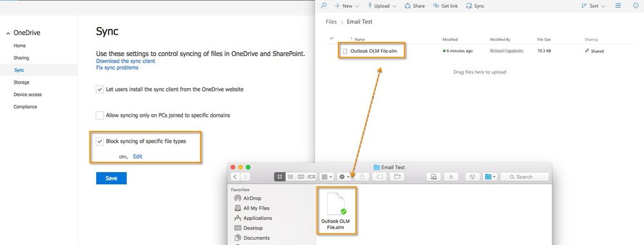Click Get link in OneDrive toolbar

pos(445,6)
